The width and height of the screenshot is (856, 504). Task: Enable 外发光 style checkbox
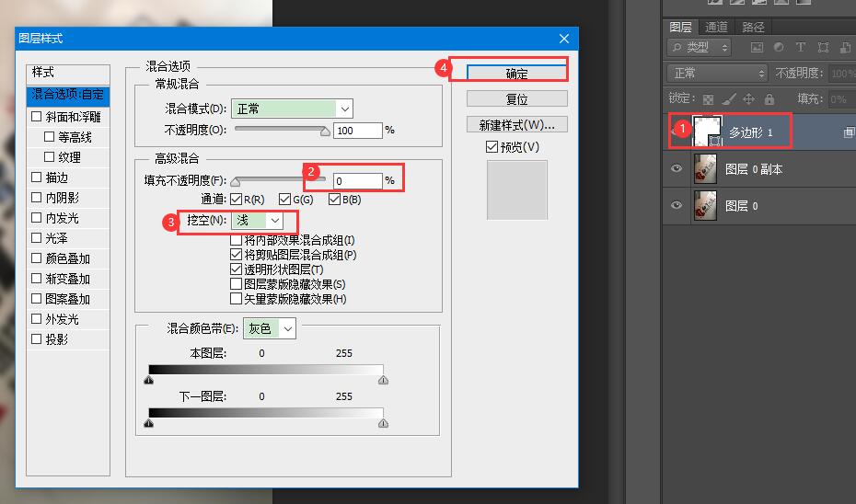point(37,318)
